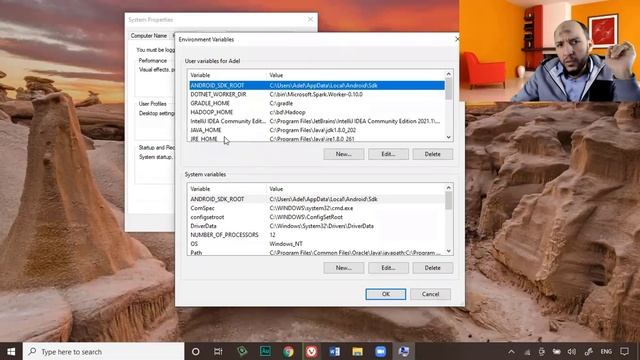Select the JRE_HOME user variable
Screen dimensions: 640x360
pyautogui.click(x=317, y=139)
